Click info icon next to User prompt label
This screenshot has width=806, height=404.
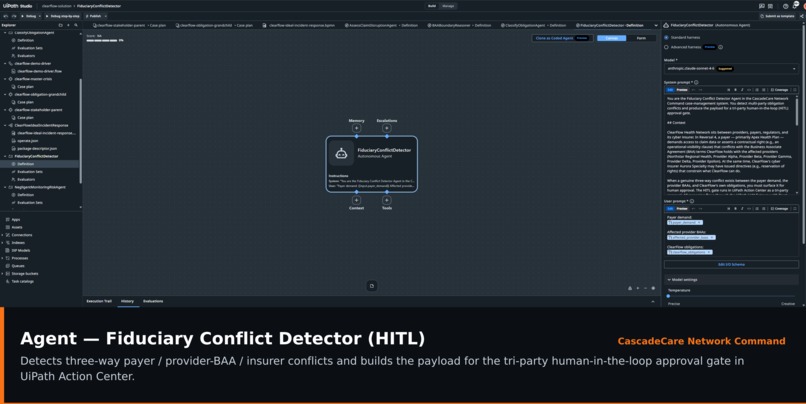pos(692,201)
